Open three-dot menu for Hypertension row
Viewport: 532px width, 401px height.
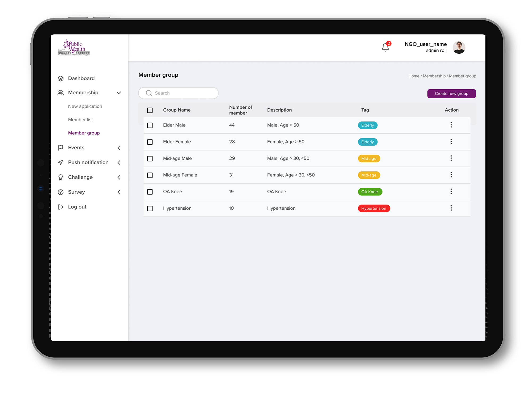click(x=451, y=208)
